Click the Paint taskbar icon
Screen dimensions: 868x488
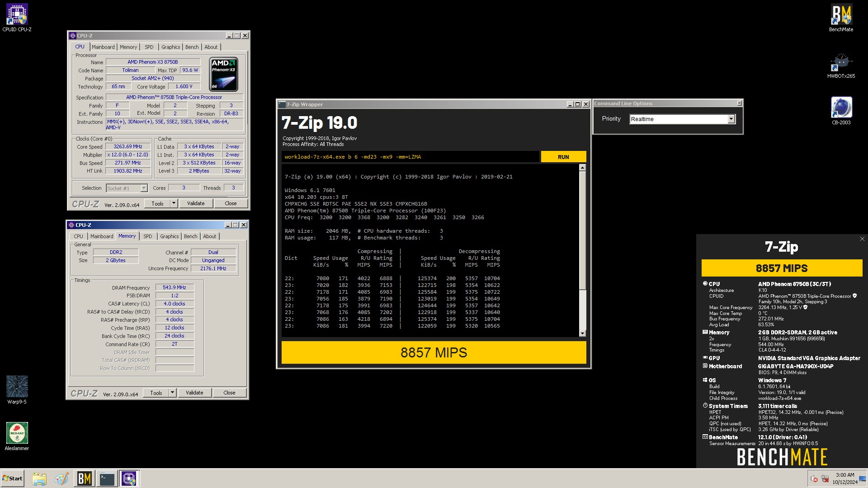pos(61,479)
